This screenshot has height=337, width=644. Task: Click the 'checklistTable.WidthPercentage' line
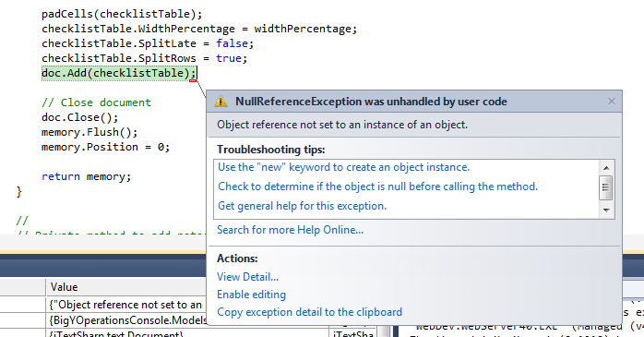(x=199, y=29)
